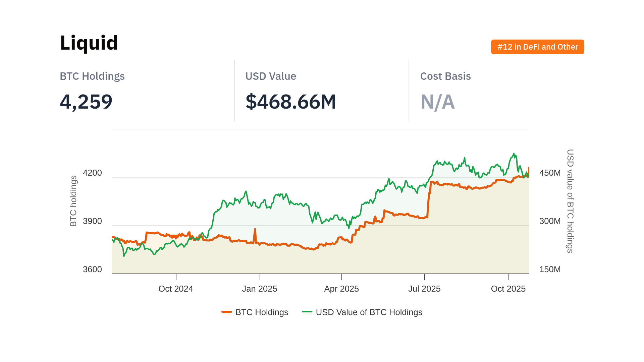The height and width of the screenshot is (362, 644).
Task: Click the green USD Value legend swatch
Action: point(307,312)
